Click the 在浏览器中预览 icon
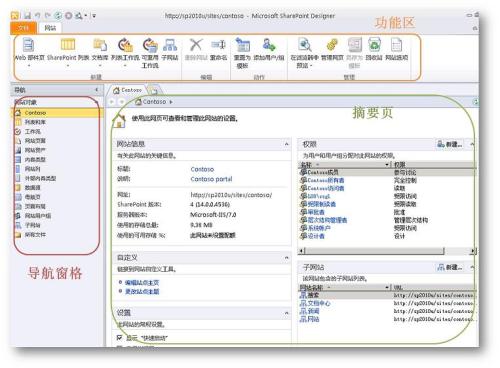 [305, 45]
